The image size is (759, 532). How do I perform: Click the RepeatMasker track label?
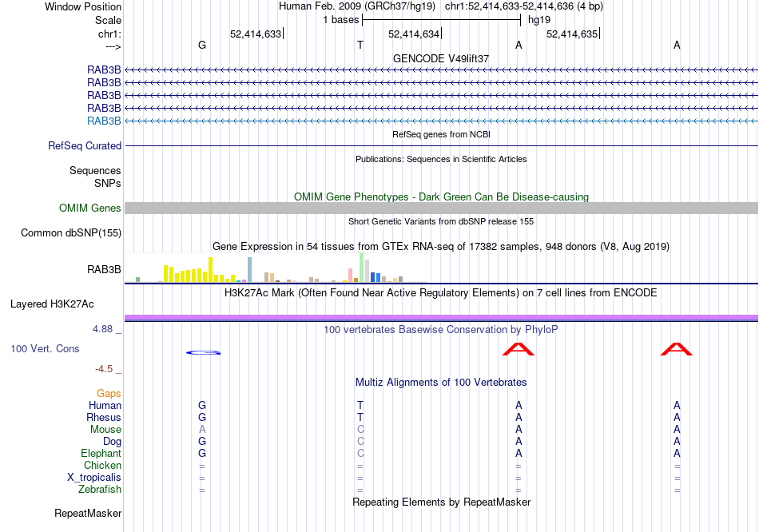(x=88, y=513)
